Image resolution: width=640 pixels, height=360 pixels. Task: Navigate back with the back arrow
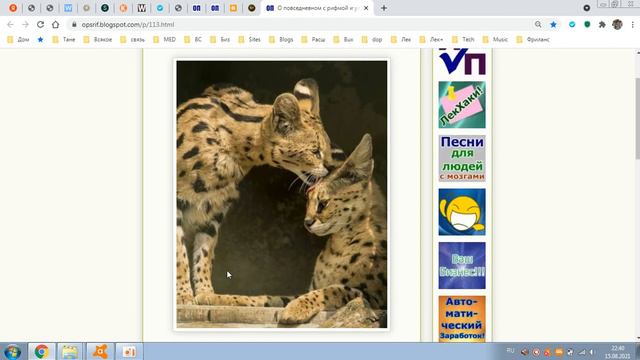pyautogui.click(x=10, y=24)
